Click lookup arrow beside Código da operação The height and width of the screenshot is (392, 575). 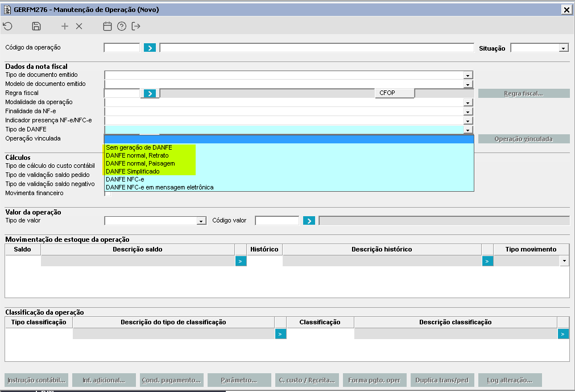(x=150, y=48)
